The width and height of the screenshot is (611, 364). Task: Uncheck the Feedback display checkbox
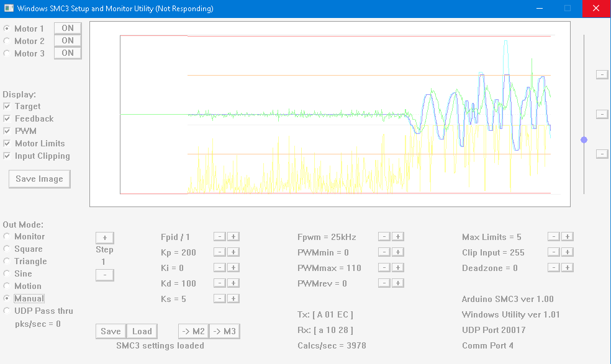coord(7,118)
